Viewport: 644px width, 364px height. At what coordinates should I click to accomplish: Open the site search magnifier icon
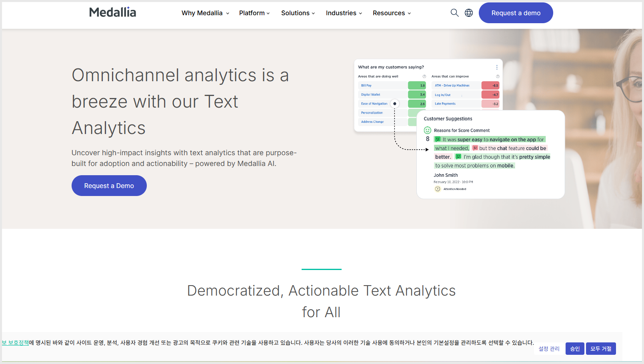(454, 12)
